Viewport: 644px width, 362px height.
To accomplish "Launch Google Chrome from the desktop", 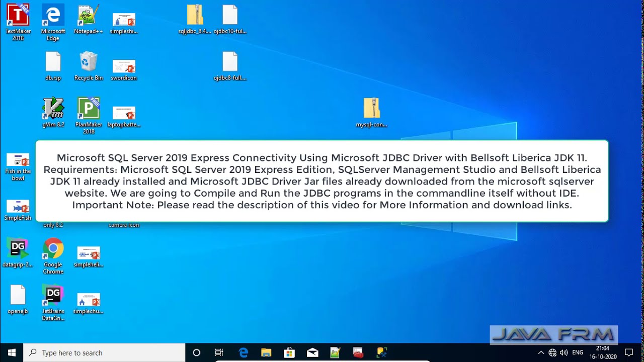I will 53,256.
